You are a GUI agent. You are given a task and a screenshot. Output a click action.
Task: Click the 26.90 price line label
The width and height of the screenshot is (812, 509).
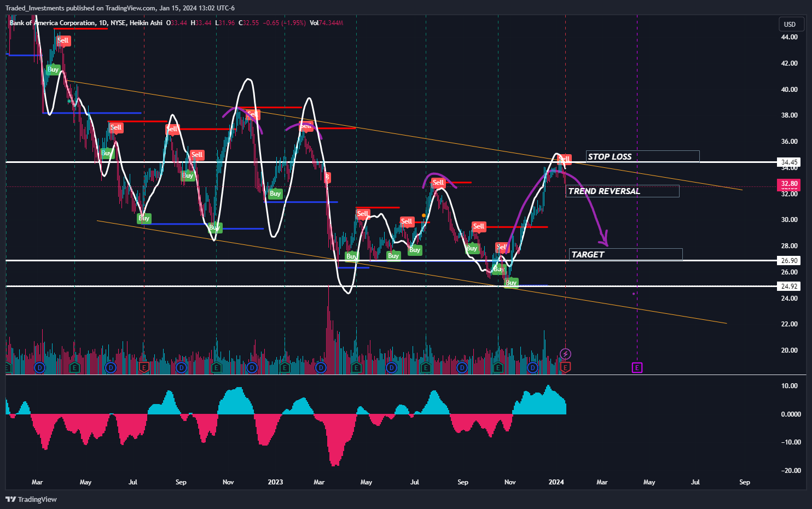pos(789,261)
